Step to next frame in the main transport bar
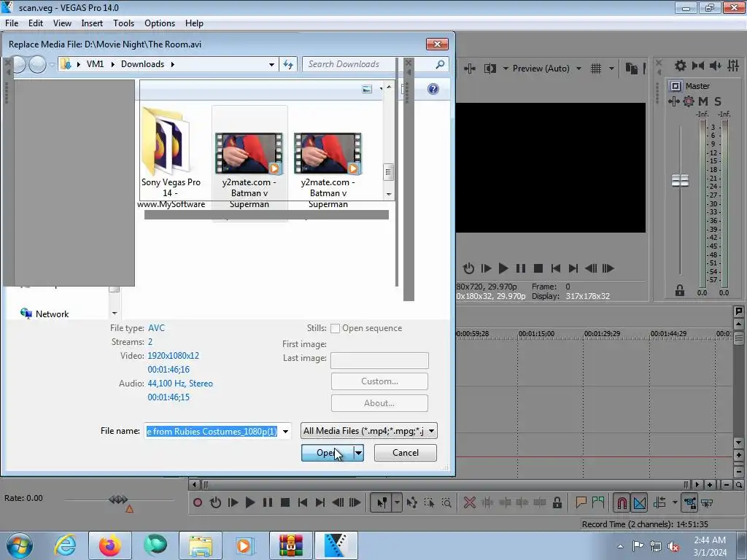The image size is (747, 560). [355, 502]
